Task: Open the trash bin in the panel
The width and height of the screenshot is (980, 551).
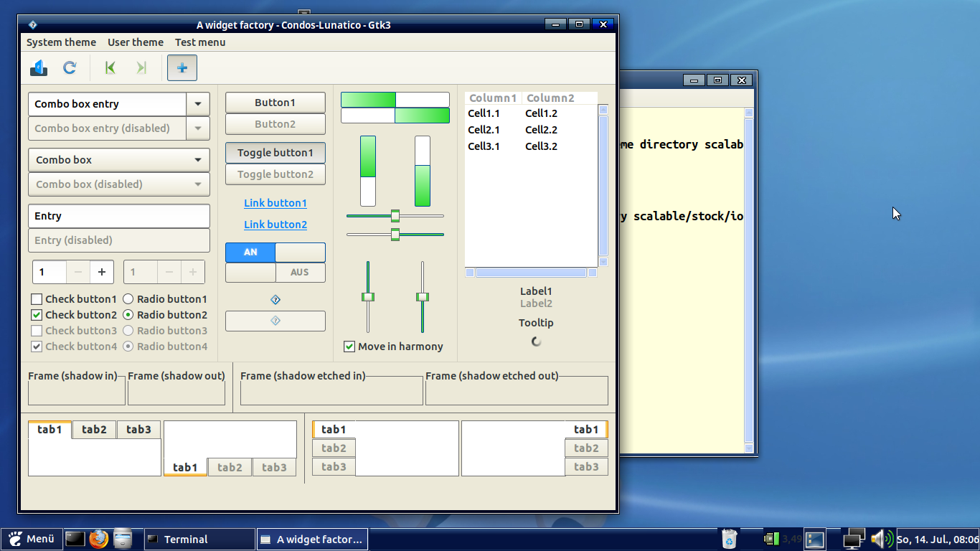Action: click(x=729, y=539)
